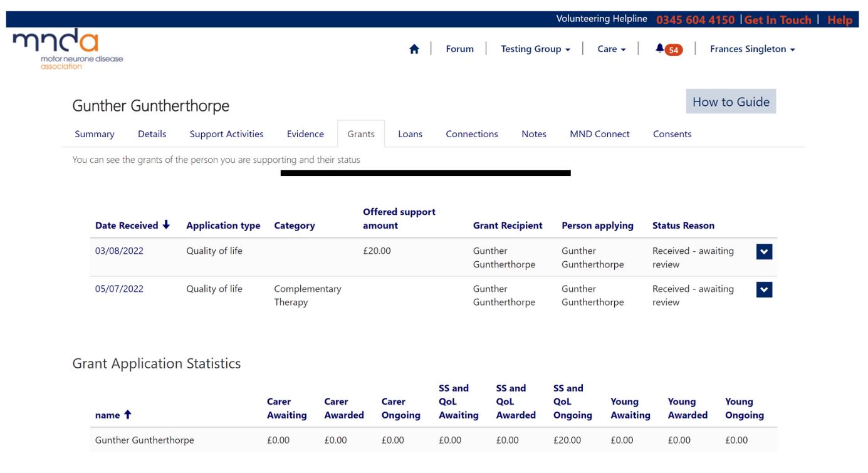
Task: Open the MND Connect tab
Action: (x=600, y=134)
